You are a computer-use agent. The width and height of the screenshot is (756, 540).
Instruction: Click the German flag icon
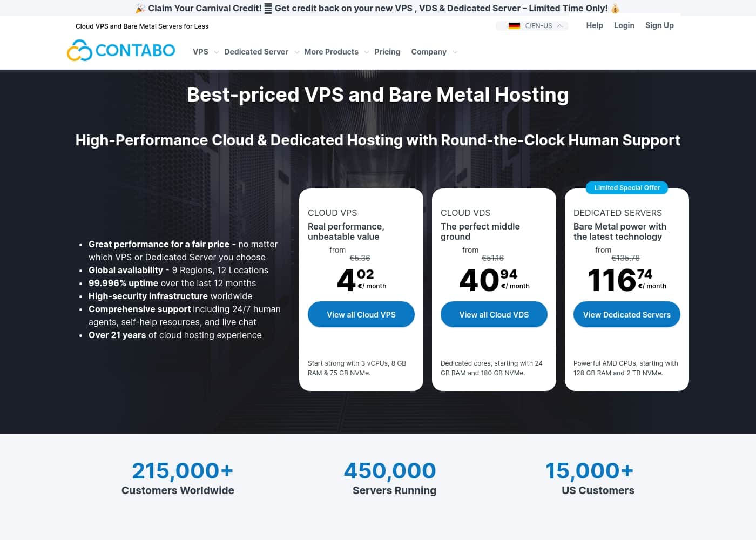tap(514, 25)
